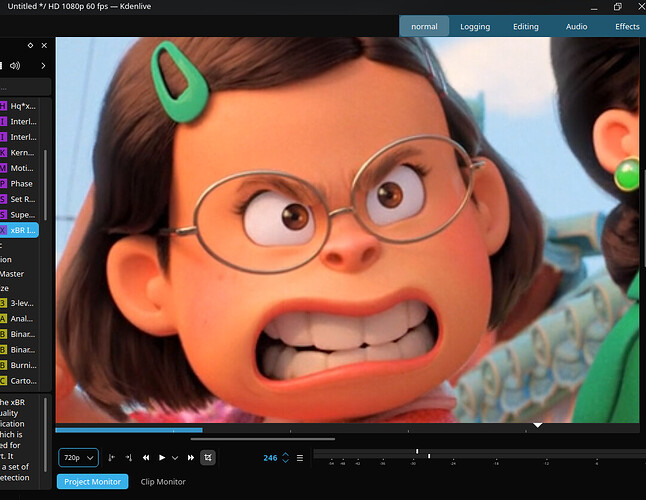Screen dimensions: 646x500
Task: Click the Set Zone Out icon
Action: click(x=128, y=457)
